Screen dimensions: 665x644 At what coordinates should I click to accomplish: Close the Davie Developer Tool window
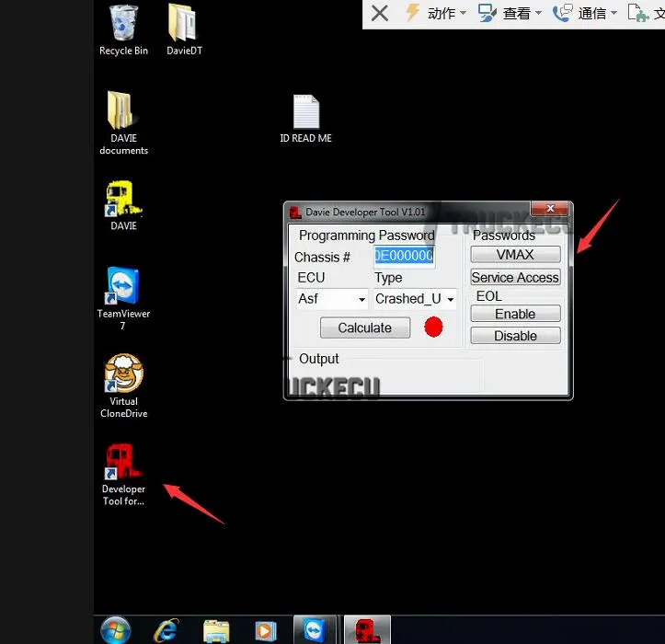(x=550, y=208)
